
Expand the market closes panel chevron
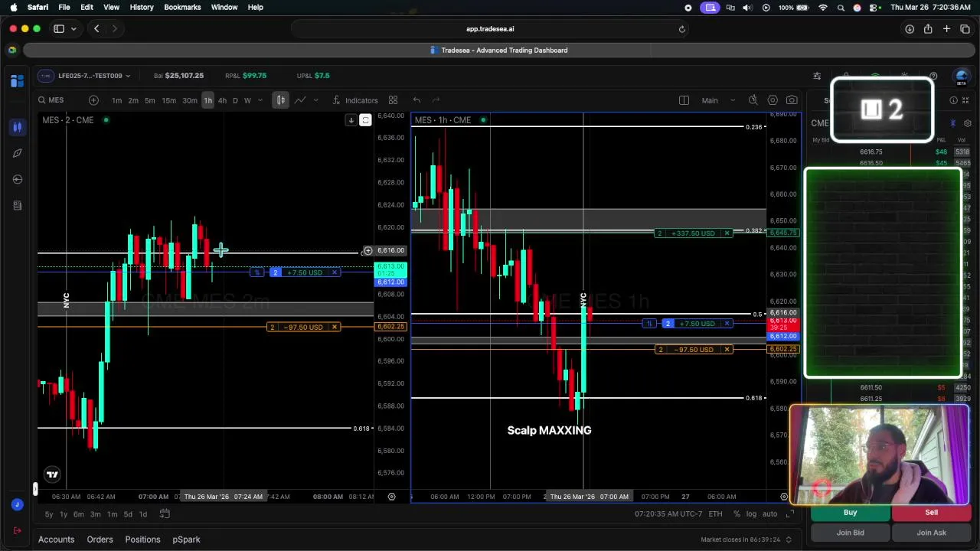point(789,540)
